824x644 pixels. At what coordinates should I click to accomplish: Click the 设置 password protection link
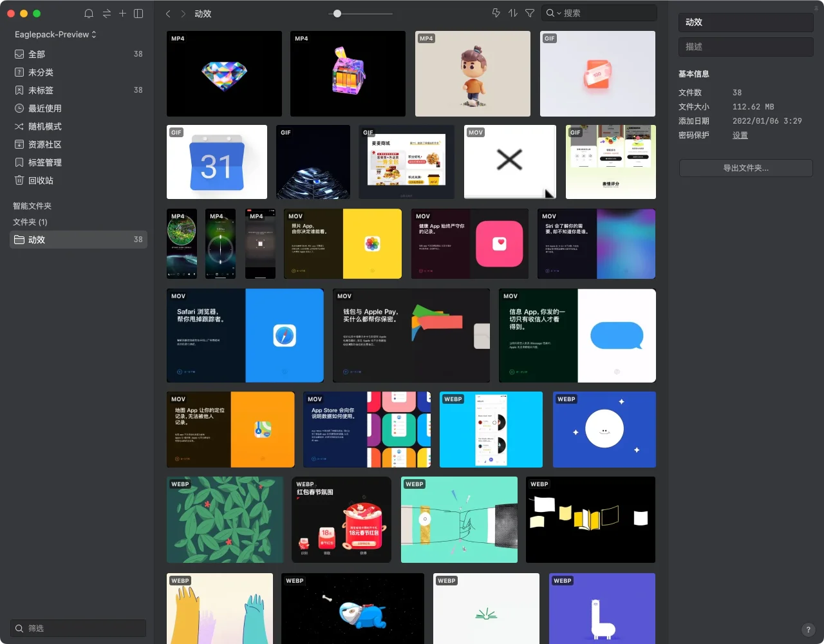click(x=740, y=135)
